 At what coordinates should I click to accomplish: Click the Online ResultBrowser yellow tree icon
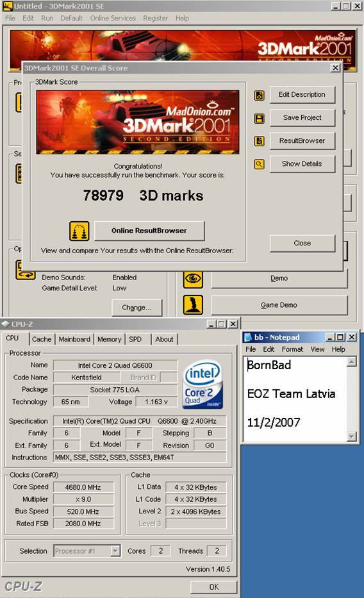click(x=79, y=231)
